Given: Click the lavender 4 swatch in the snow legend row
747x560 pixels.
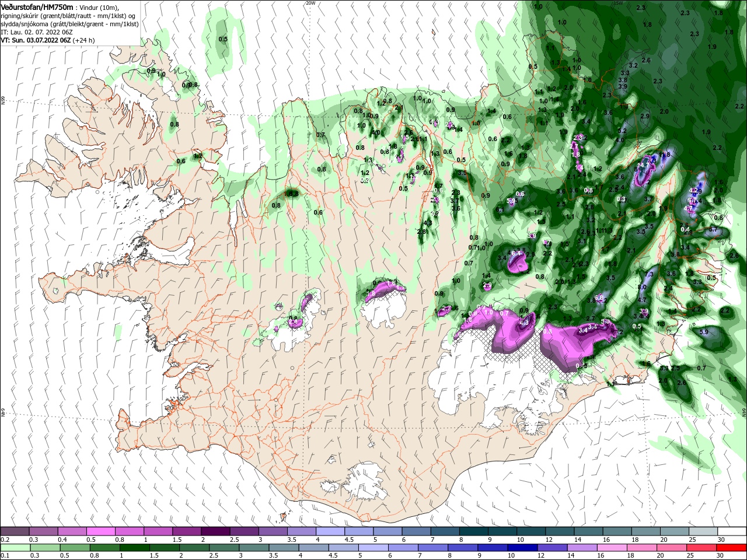Looking at the screenshot, I should (x=330, y=531).
